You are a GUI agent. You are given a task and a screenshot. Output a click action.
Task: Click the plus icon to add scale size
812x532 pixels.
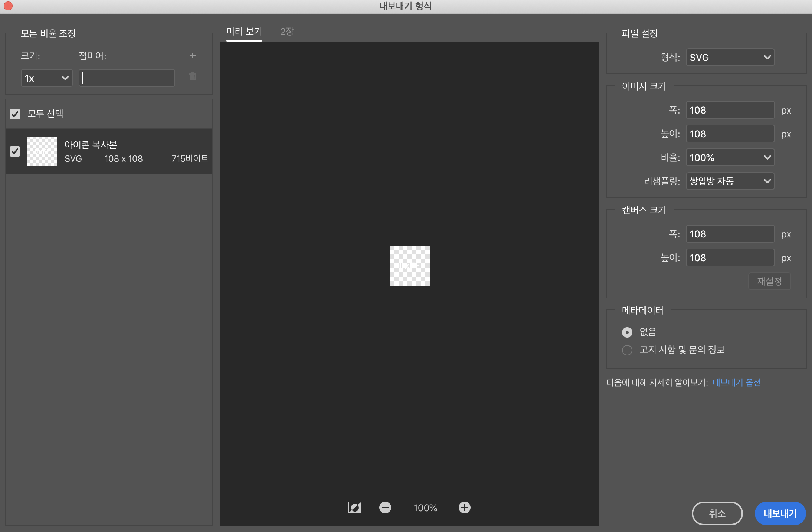[193, 56]
